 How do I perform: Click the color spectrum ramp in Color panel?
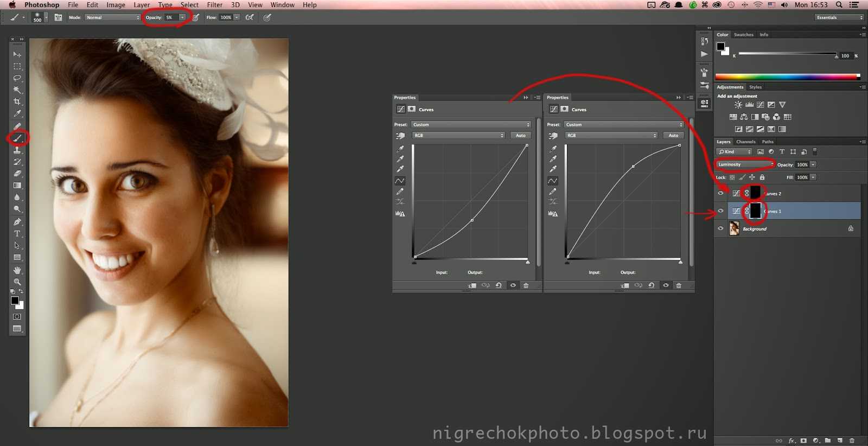click(787, 77)
